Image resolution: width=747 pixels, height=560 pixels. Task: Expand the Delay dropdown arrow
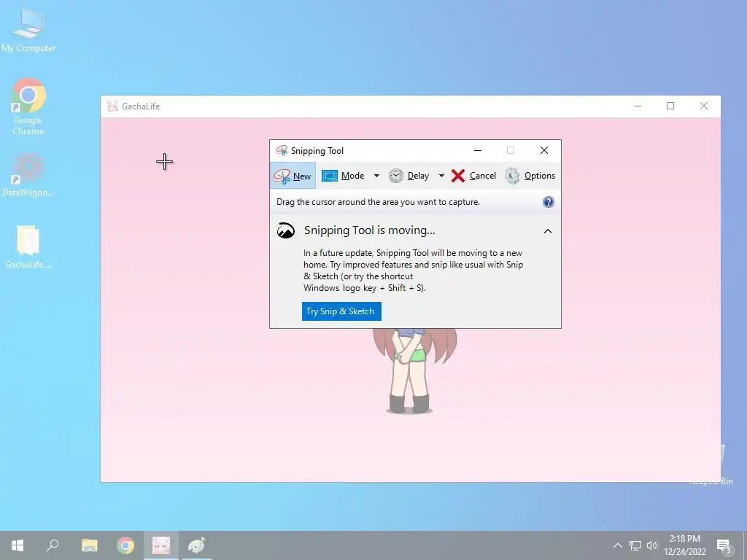[x=441, y=176]
